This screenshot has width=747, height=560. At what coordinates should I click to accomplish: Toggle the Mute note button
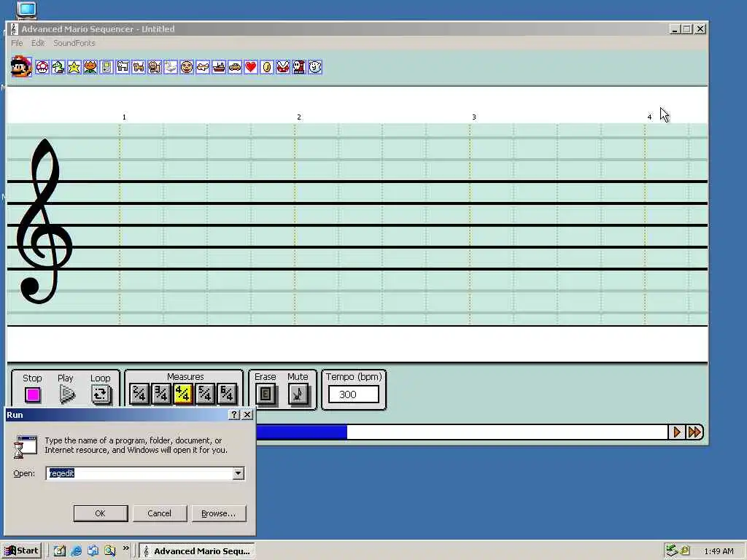(298, 394)
